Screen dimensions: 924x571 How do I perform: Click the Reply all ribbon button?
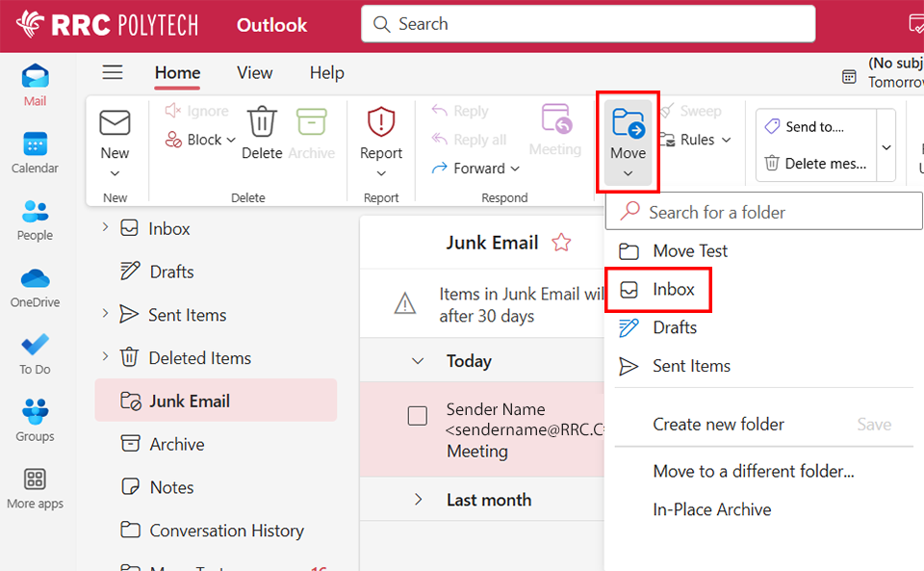469,140
